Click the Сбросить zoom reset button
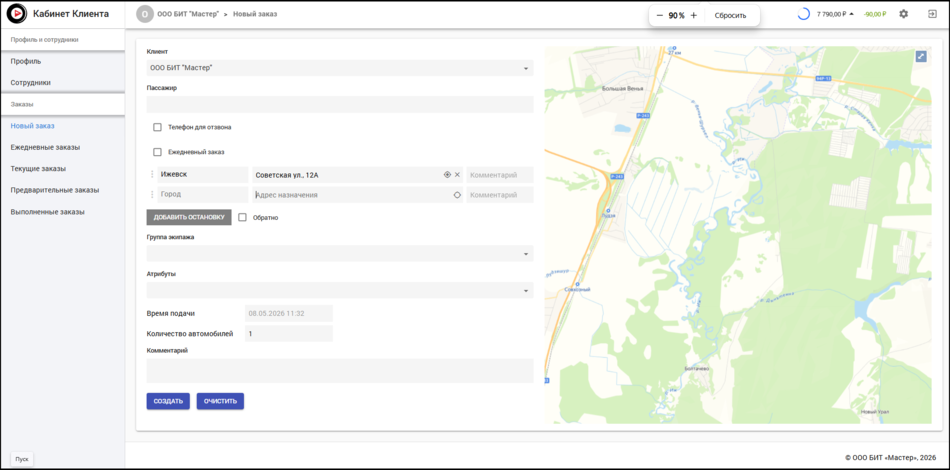 [730, 15]
